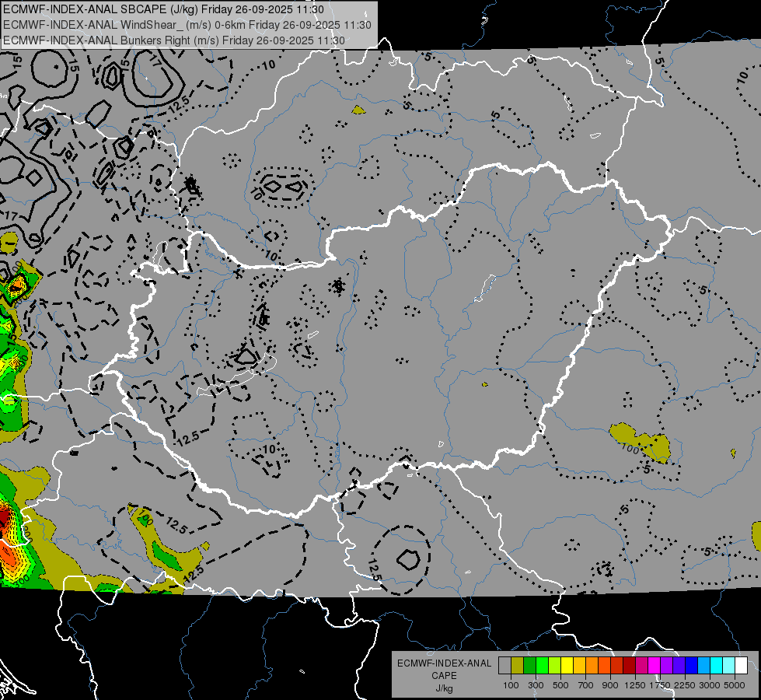Click the pure yellow legend swatch
This screenshot has width=761, height=700.
tap(567, 666)
